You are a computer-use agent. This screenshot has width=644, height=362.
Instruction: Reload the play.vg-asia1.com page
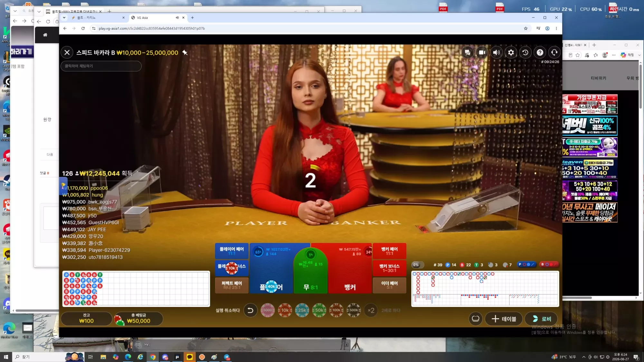click(x=83, y=28)
